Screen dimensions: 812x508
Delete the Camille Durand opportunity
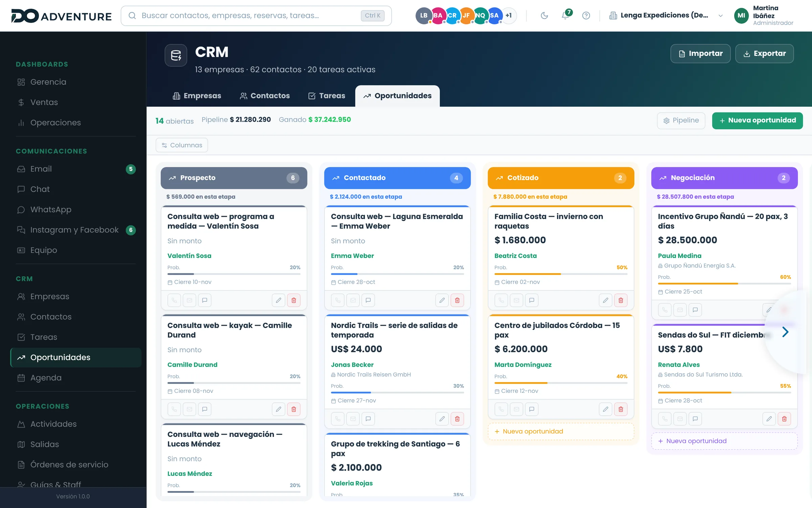(294, 409)
